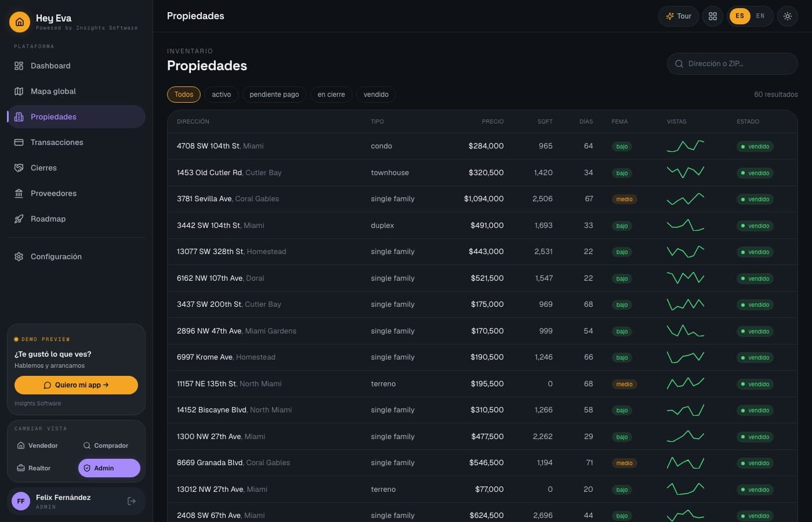The image size is (812, 522).
Task: Click the Hey Eva home logo icon
Action: (x=20, y=22)
